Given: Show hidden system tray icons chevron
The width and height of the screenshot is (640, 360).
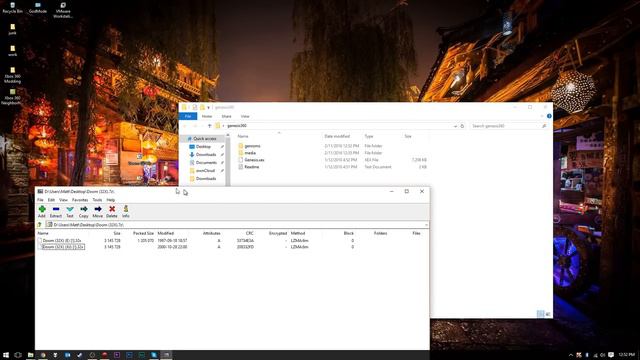Looking at the screenshot, I should pos(571,355).
